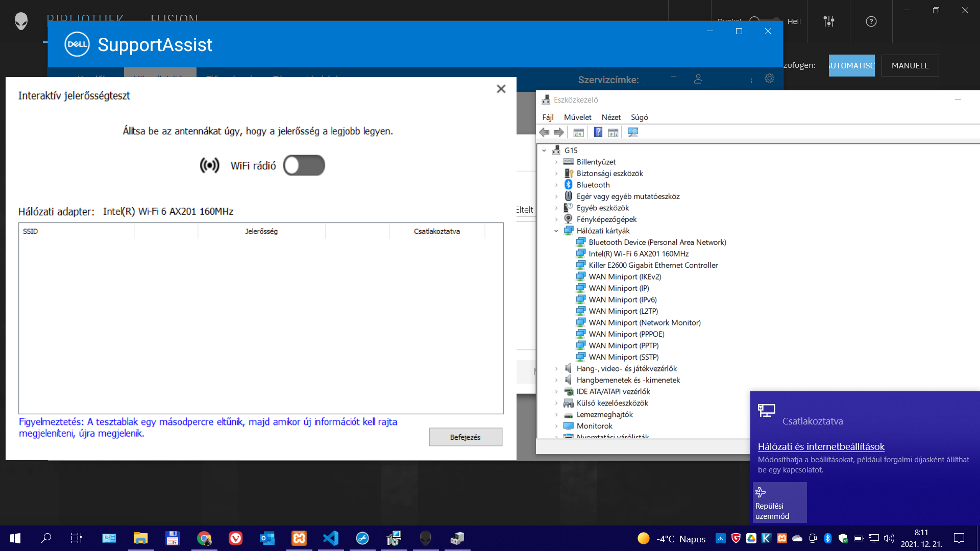Screen dimensions: 980x551
Task: Select WAN Miniport (PPPOE)
Action: [626, 334]
